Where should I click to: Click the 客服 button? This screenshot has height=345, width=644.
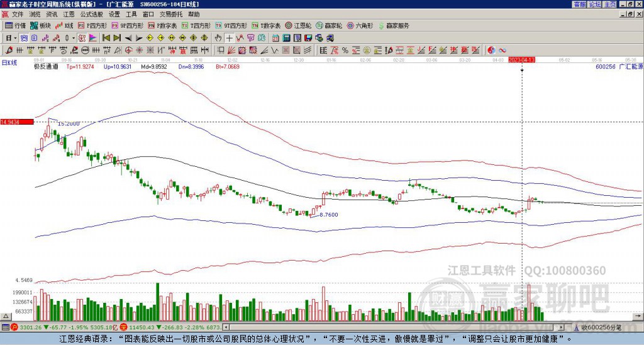coord(579,4)
